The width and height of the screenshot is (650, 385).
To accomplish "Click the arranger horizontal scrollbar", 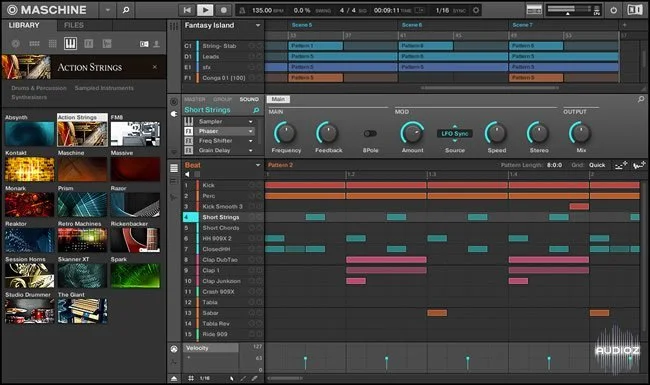I will point(490,88).
